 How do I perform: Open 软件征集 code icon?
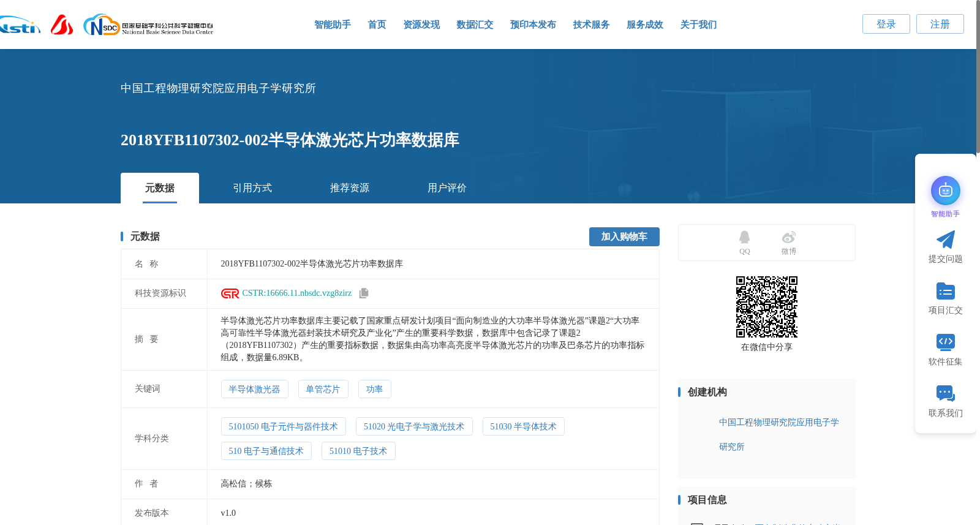tap(946, 342)
